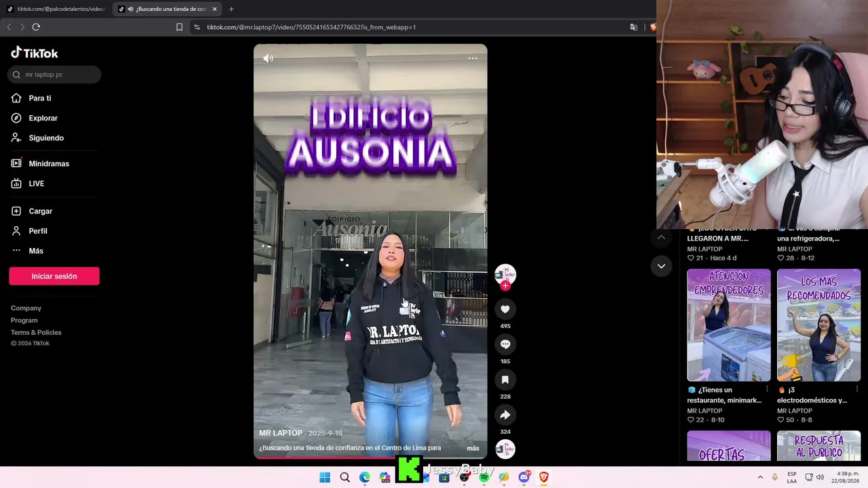Open the Terms & Policies link

click(x=36, y=333)
